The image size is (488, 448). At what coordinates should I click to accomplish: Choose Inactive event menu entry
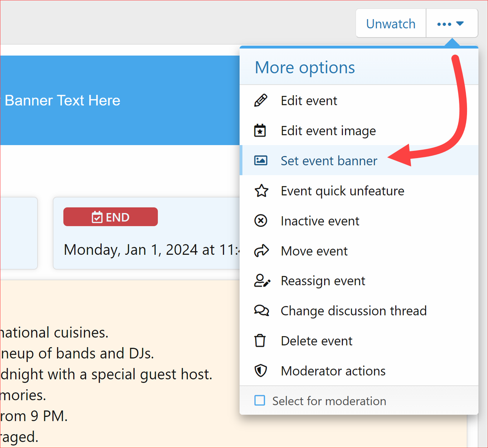[359, 221]
